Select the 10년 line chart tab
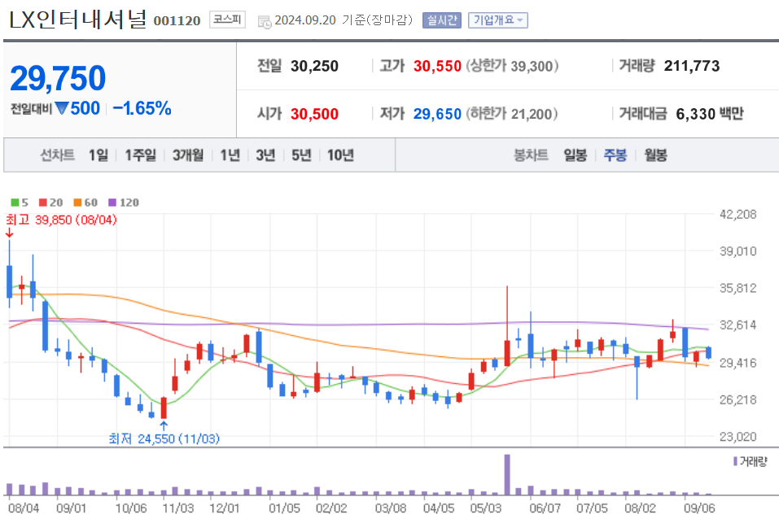The width and height of the screenshot is (779, 532). (x=340, y=155)
